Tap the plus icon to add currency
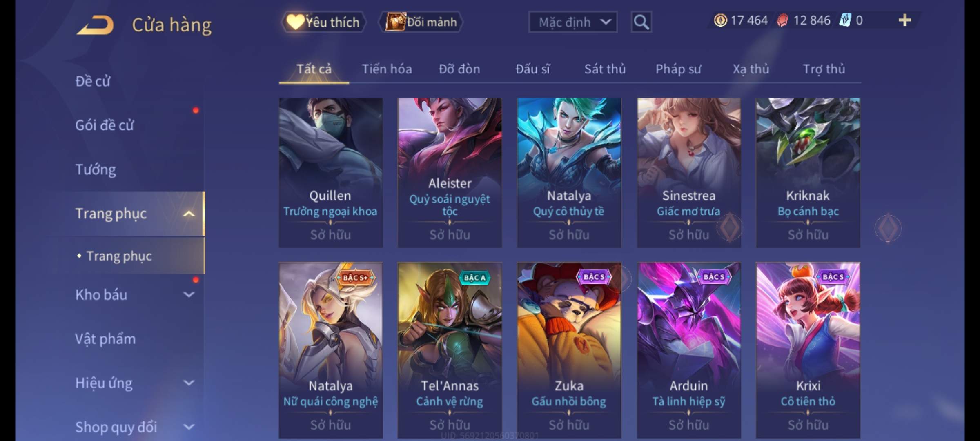 pos(905,20)
